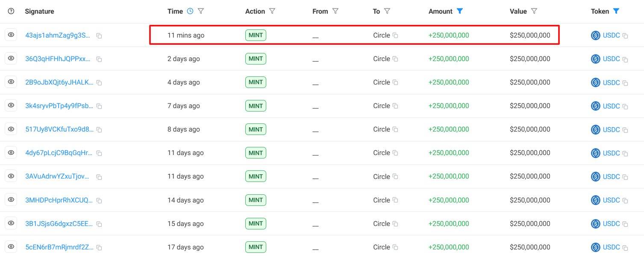Open the Token column filter

(x=616, y=12)
